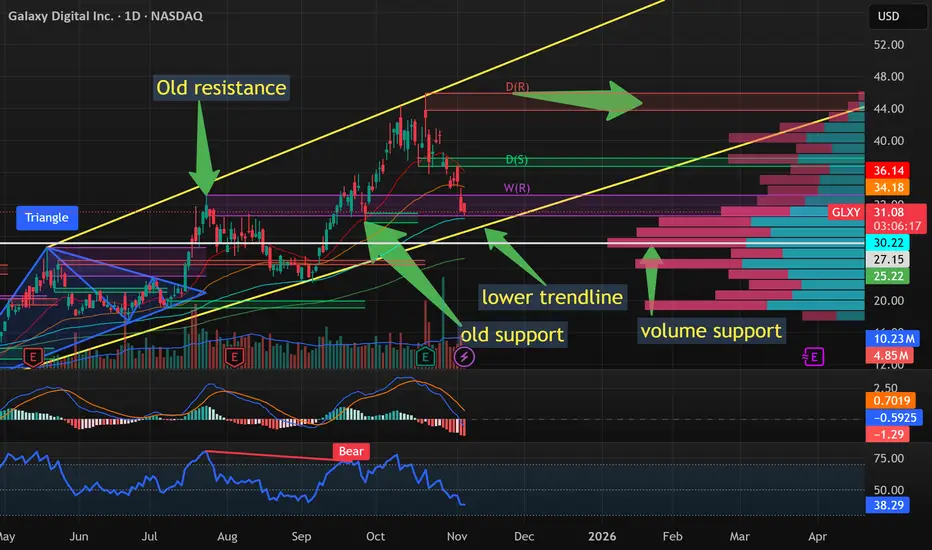The image size is (932, 550).
Task: Select the W(R) weekly resistance label
Action: 517,188
